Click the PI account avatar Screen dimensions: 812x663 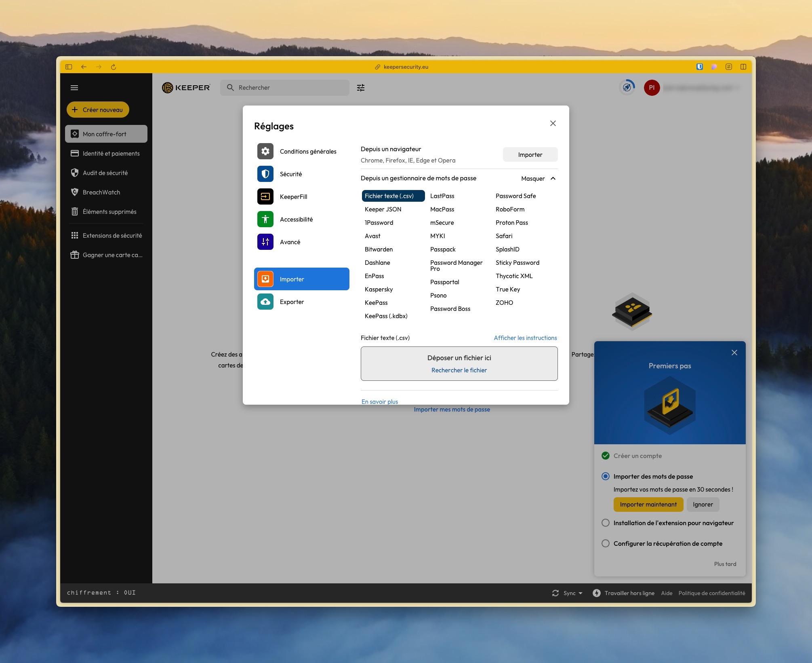coord(652,88)
